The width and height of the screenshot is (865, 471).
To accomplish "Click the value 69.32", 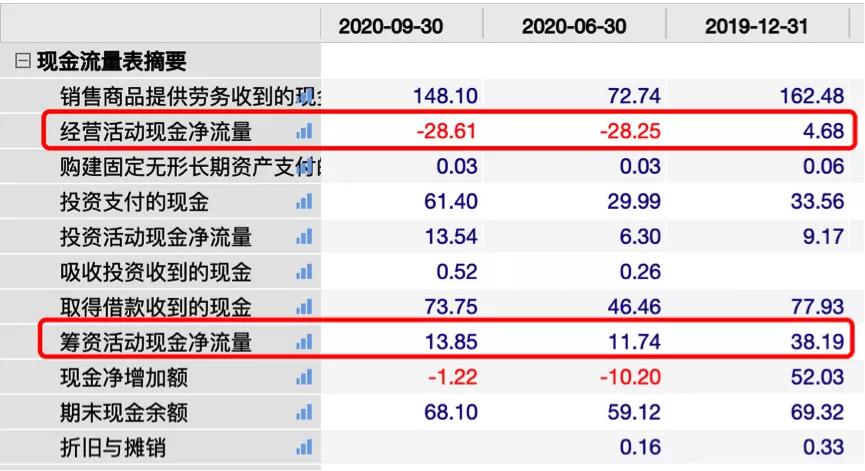I will point(818,413).
